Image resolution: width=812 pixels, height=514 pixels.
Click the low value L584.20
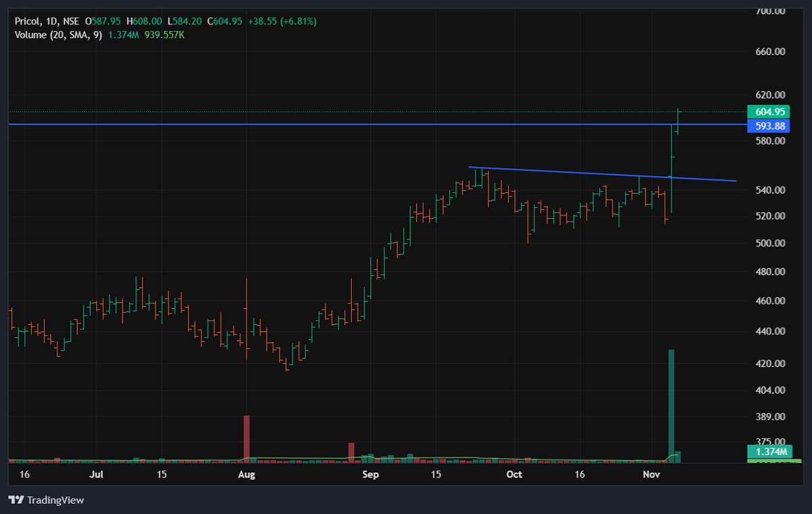tap(185, 22)
